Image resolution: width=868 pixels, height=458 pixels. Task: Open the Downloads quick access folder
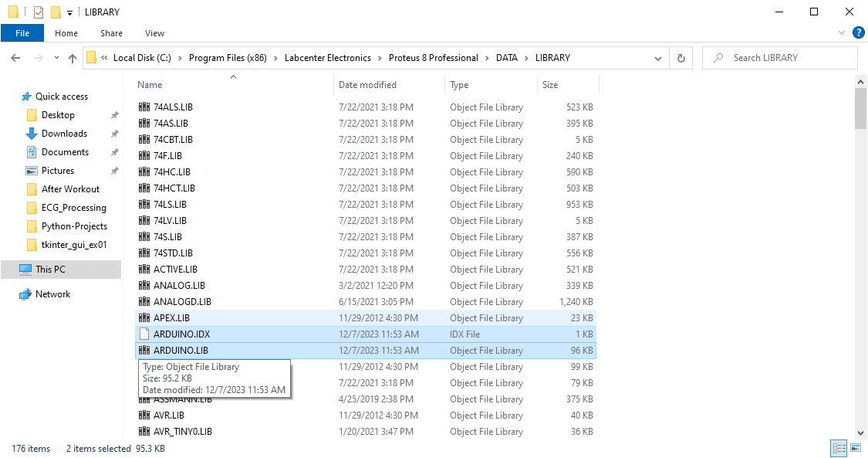[65, 134]
